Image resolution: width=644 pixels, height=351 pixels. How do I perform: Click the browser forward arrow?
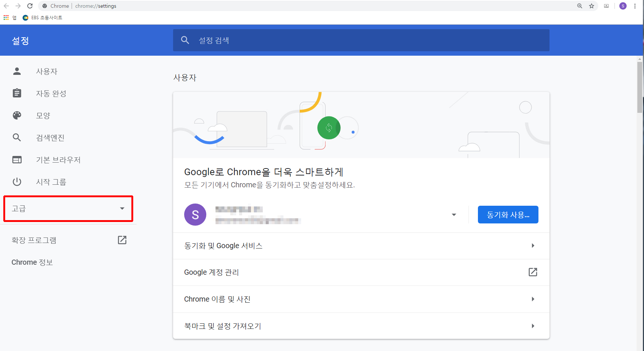pos(18,6)
